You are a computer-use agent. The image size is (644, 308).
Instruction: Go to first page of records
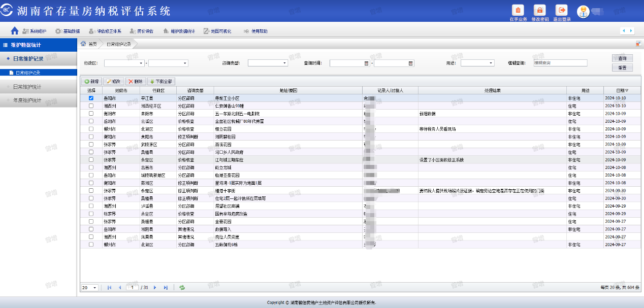point(109,288)
